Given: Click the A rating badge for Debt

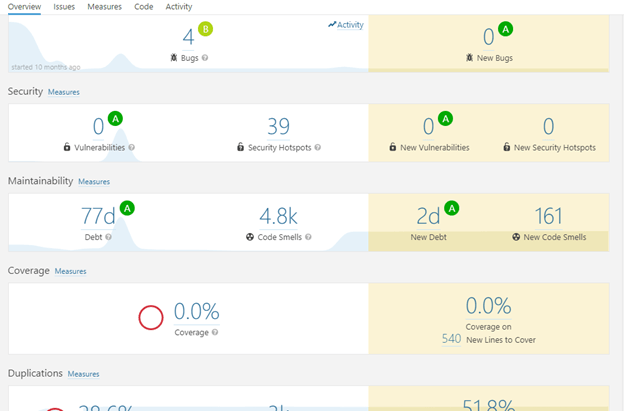Looking at the screenshot, I should (x=127, y=208).
